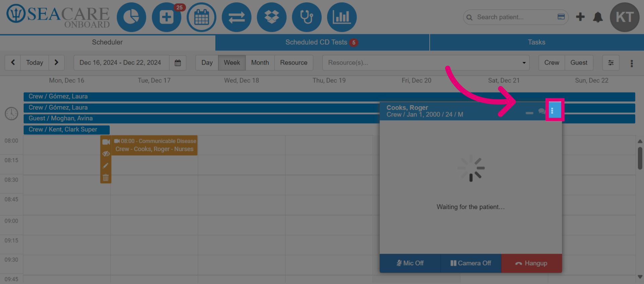The width and height of the screenshot is (644, 284).
Task: Switch to Tasks tab
Action: (537, 42)
